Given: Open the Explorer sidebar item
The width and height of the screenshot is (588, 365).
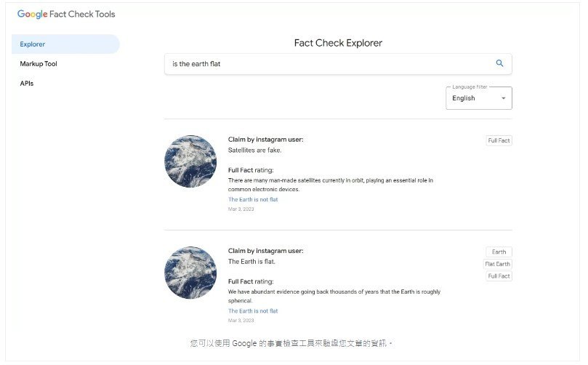Looking at the screenshot, I should coord(65,44).
